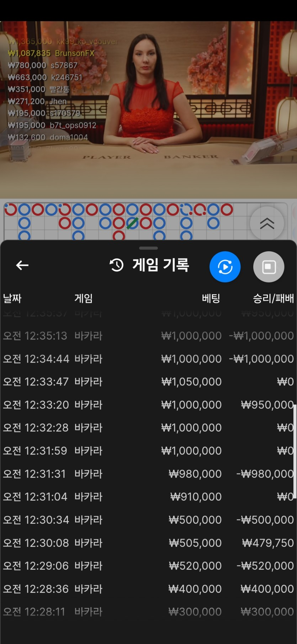This screenshot has height=644, width=297.
Task: Click the 베팅 column header
Action: click(x=211, y=298)
